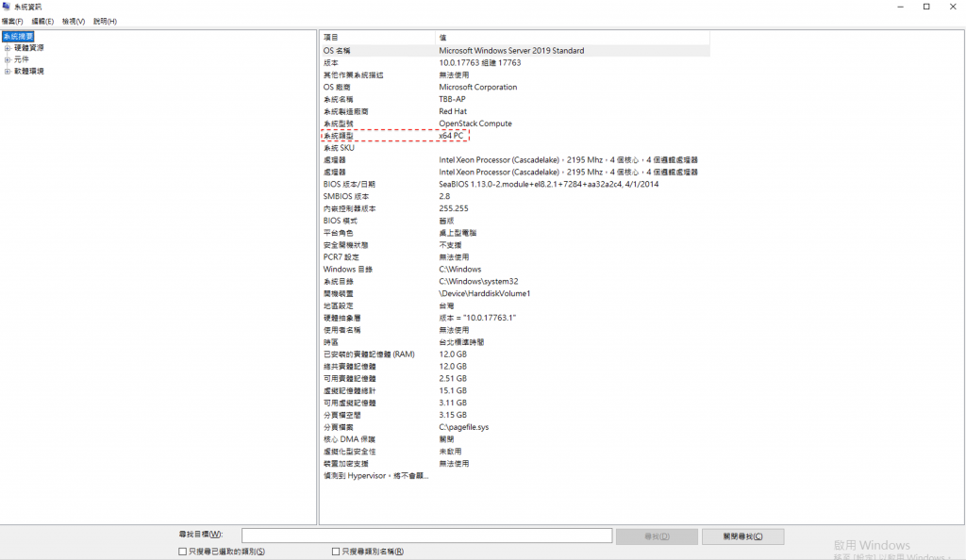Select the 系統類型 row label
966x560 pixels.
coord(339,136)
